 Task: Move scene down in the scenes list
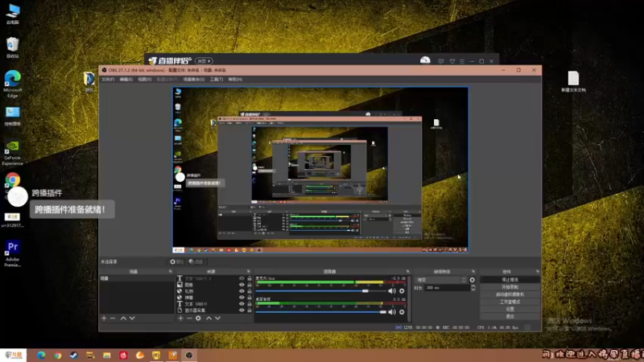pyautogui.click(x=132, y=318)
